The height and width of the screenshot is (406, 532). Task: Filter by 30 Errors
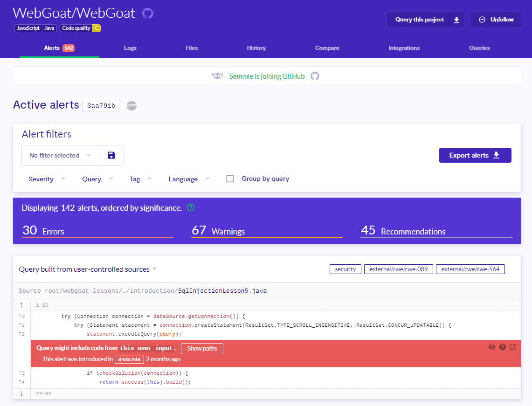[97, 231]
